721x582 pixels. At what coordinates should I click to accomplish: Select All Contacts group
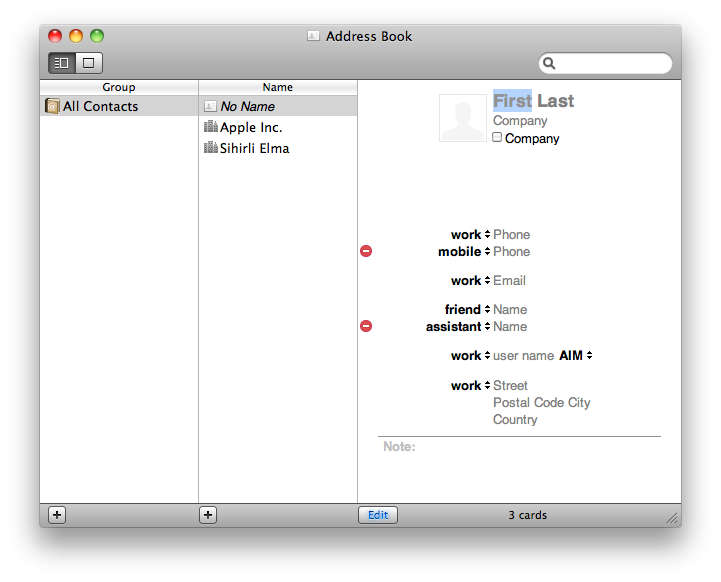point(100,107)
